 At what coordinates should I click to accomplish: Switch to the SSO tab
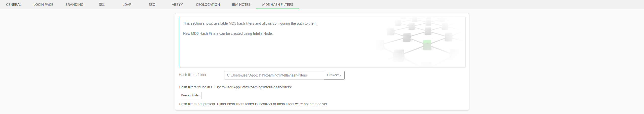pyautogui.click(x=152, y=5)
